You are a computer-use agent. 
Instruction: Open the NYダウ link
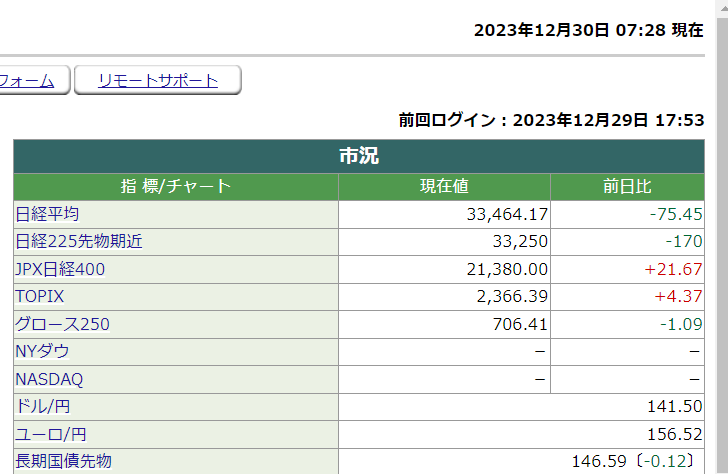[42, 352]
